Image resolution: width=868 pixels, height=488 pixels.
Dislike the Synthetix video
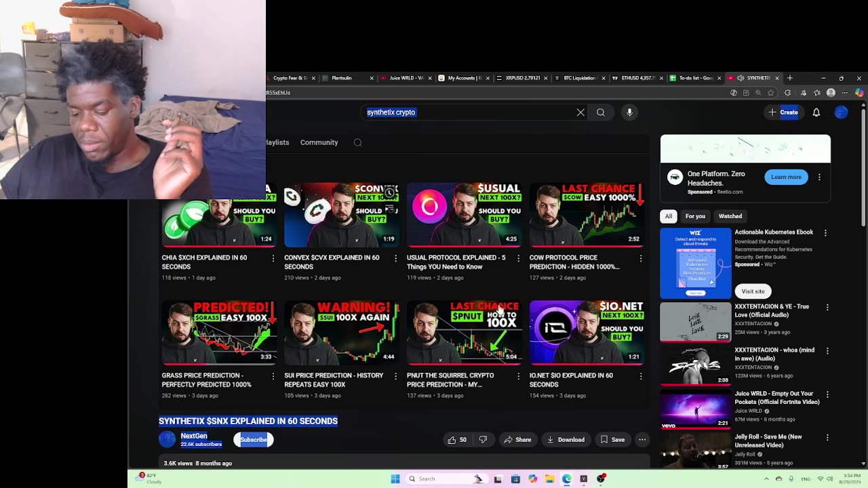[x=483, y=440]
